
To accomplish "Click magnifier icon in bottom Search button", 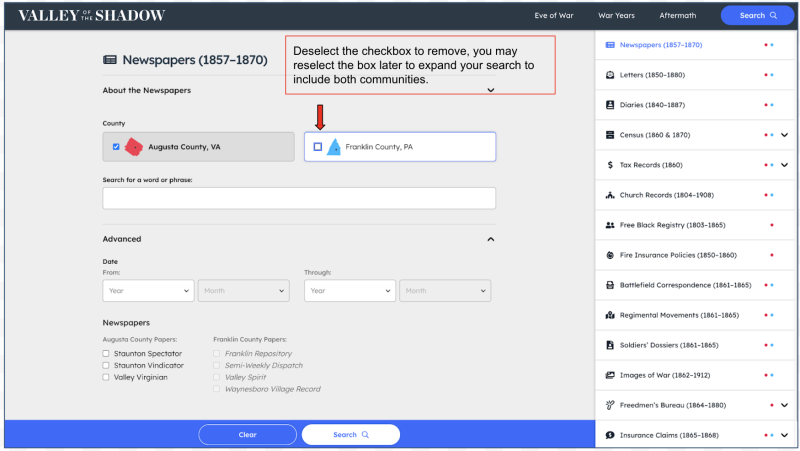I will 365,435.
